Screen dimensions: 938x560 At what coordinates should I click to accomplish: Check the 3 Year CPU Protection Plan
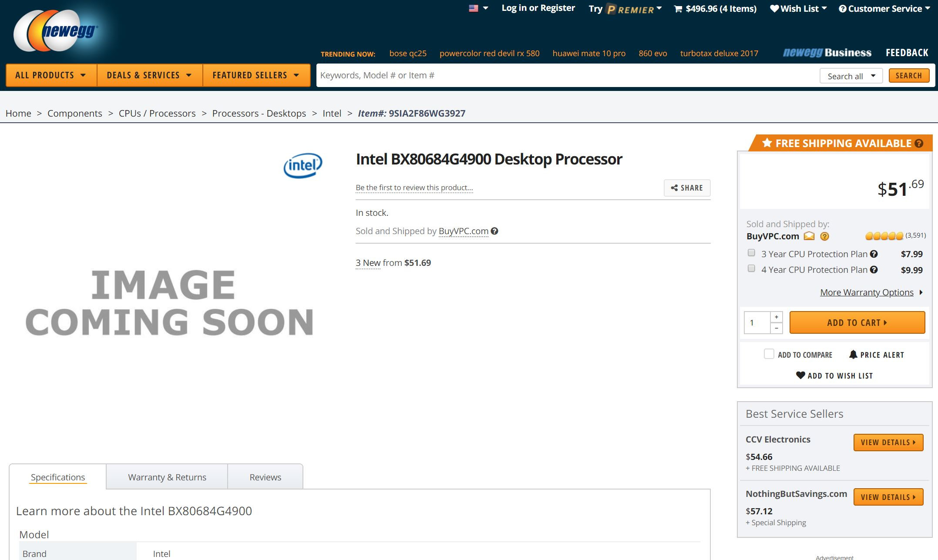click(751, 253)
